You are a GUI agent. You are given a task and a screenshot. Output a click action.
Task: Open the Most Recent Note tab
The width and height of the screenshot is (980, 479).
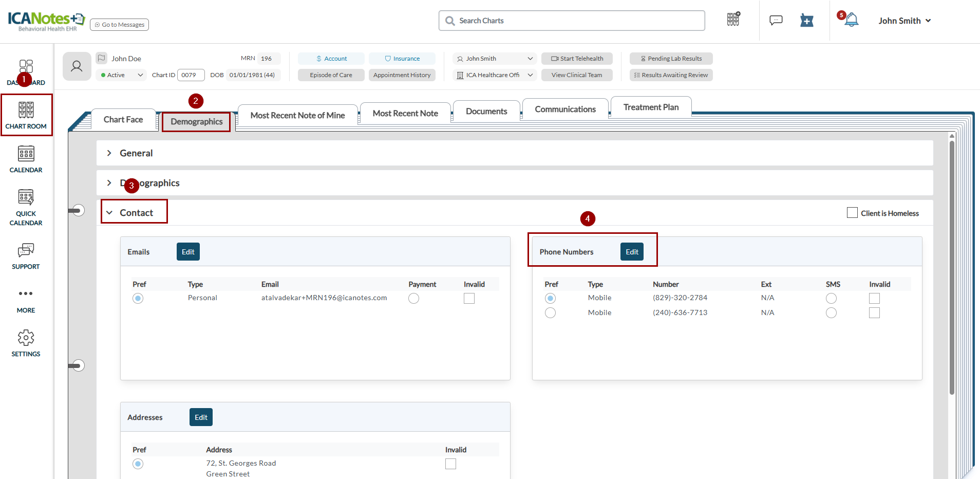(405, 113)
